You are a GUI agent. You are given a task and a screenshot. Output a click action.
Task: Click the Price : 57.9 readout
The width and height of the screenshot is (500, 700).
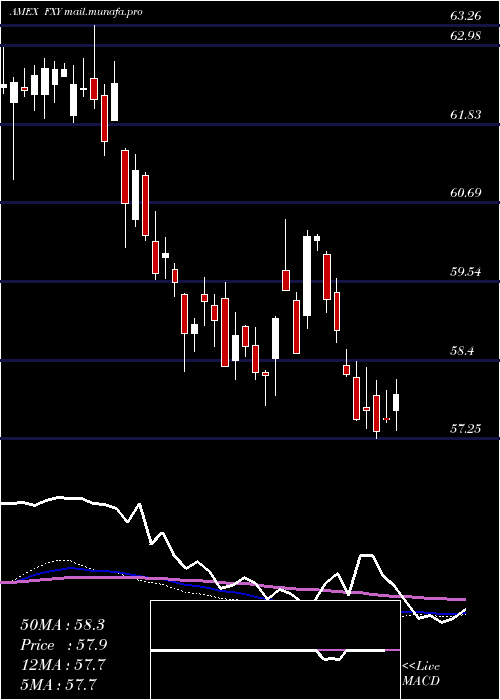(x=64, y=645)
